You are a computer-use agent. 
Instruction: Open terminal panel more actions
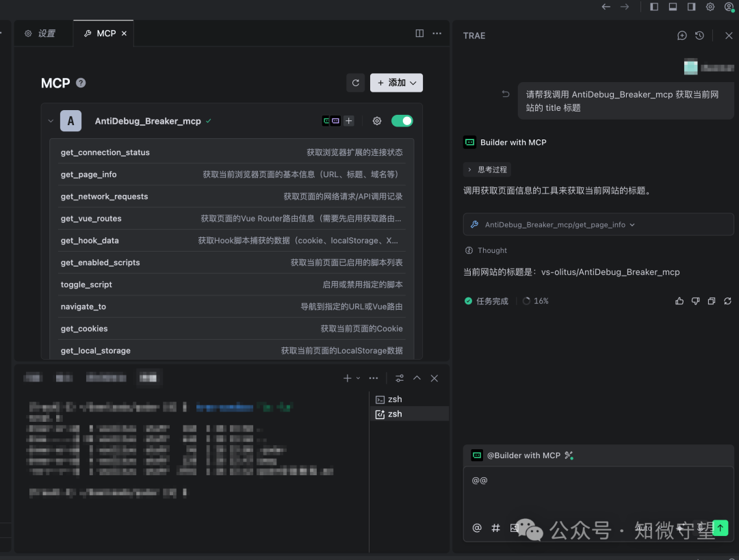pos(374,377)
